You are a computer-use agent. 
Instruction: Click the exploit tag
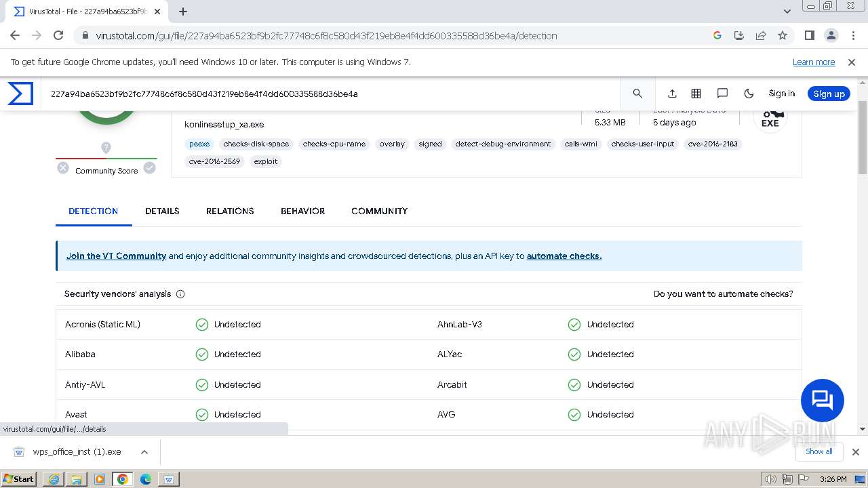[x=266, y=161]
